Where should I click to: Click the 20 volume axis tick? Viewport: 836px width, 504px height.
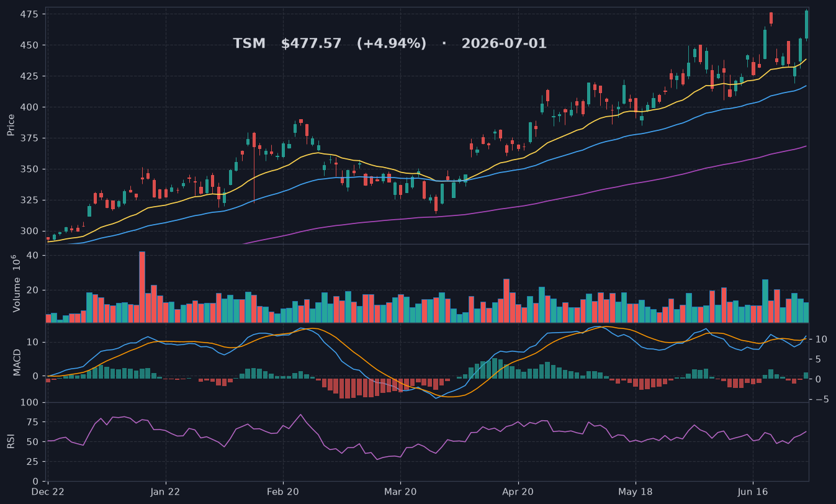pyautogui.click(x=34, y=290)
